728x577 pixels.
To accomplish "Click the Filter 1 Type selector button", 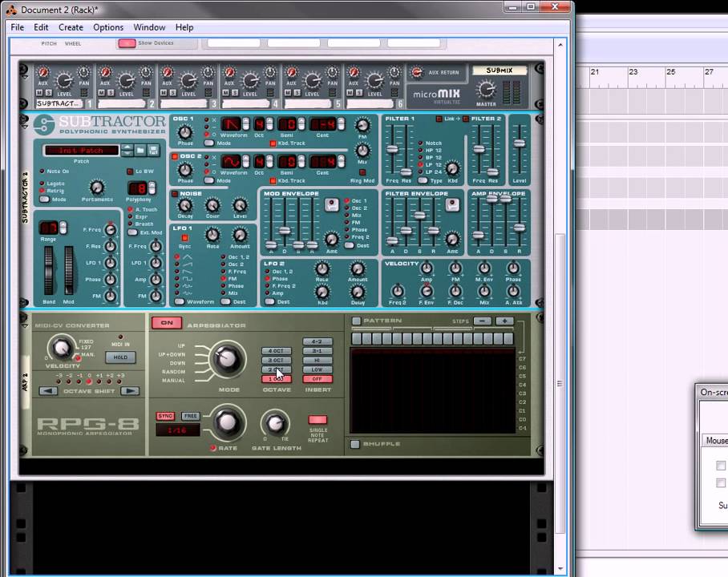I will 423,180.
